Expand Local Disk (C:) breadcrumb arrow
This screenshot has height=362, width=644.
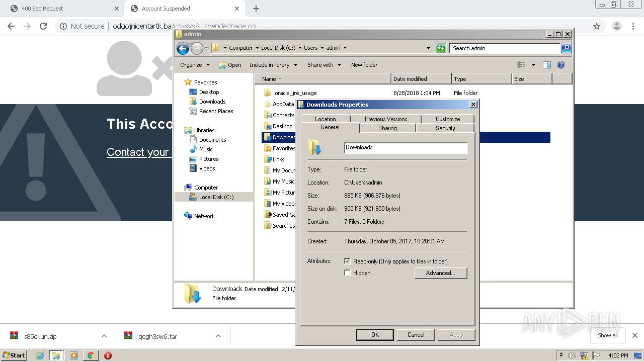tap(300, 48)
